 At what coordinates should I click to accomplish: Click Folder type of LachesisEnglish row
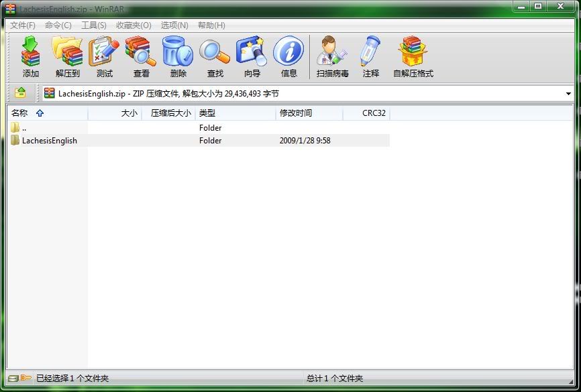point(211,141)
